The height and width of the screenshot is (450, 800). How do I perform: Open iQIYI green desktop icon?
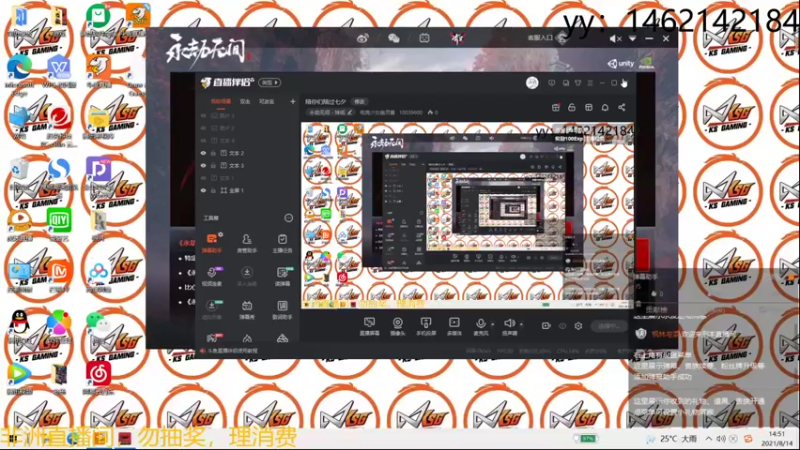(x=59, y=224)
